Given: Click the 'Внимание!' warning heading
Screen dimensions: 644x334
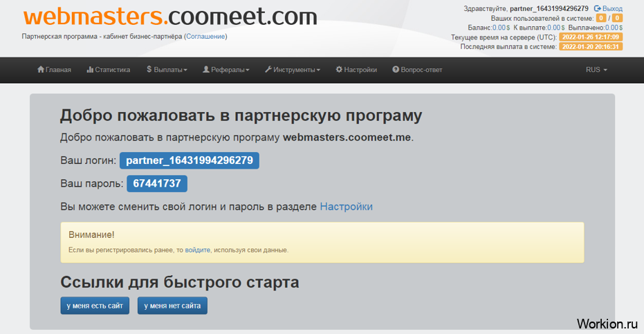Looking at the screenshot, I should click(91, 234).
